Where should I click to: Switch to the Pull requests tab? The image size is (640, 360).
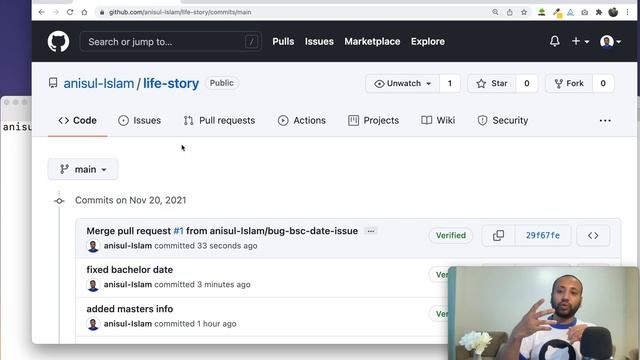click(219, 120)
